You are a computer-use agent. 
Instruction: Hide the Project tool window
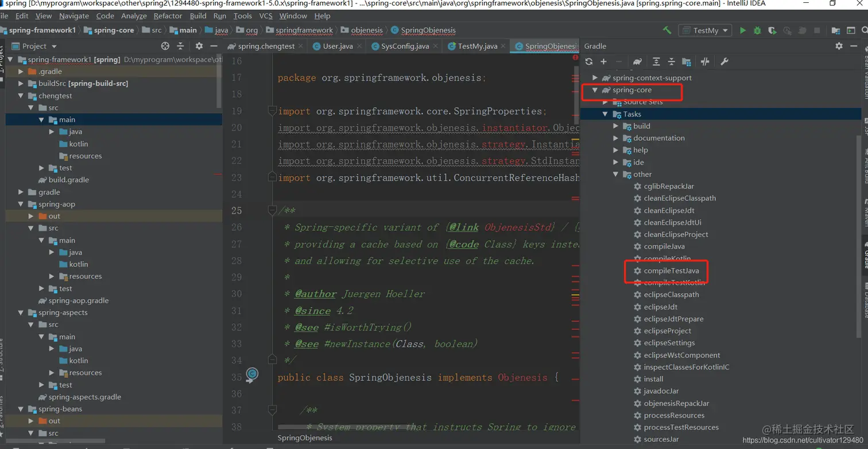point(214,46)
